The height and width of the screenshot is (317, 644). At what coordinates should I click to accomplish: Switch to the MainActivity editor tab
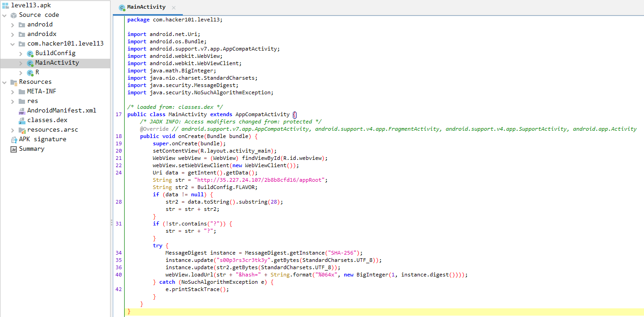coord(139,7)
